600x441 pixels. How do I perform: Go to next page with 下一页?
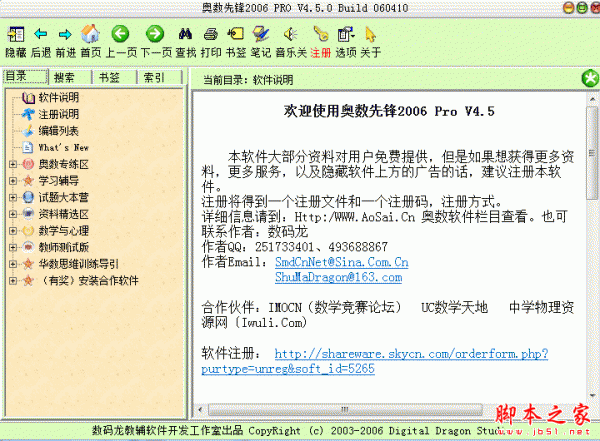tap(155, 34)
